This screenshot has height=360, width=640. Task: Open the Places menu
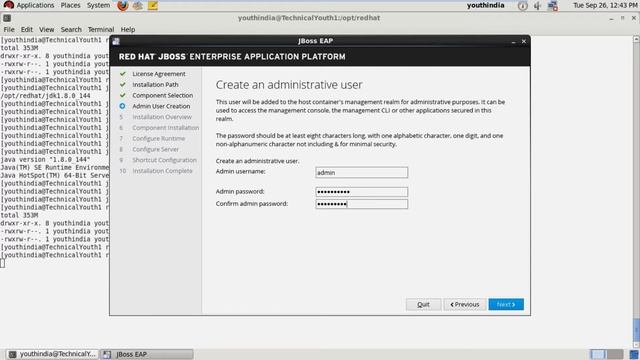70,5
